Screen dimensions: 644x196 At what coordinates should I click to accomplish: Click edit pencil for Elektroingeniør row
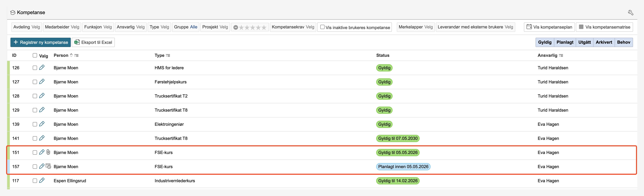click(x=42, y=124)
